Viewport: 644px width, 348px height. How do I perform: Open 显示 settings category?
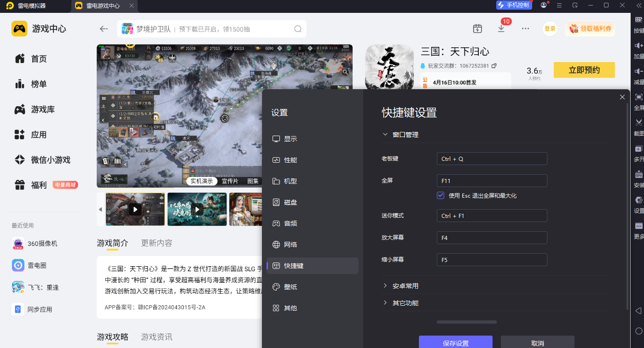pos(313,139)
